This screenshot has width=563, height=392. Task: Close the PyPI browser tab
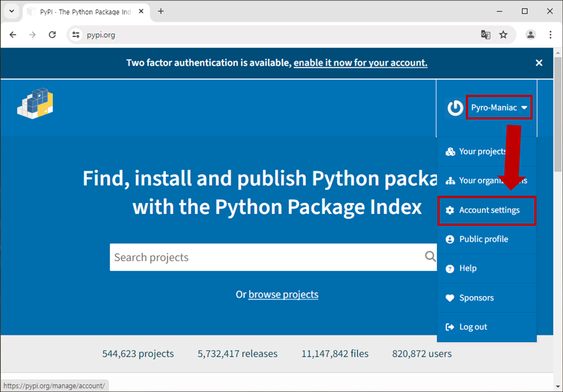141,11
